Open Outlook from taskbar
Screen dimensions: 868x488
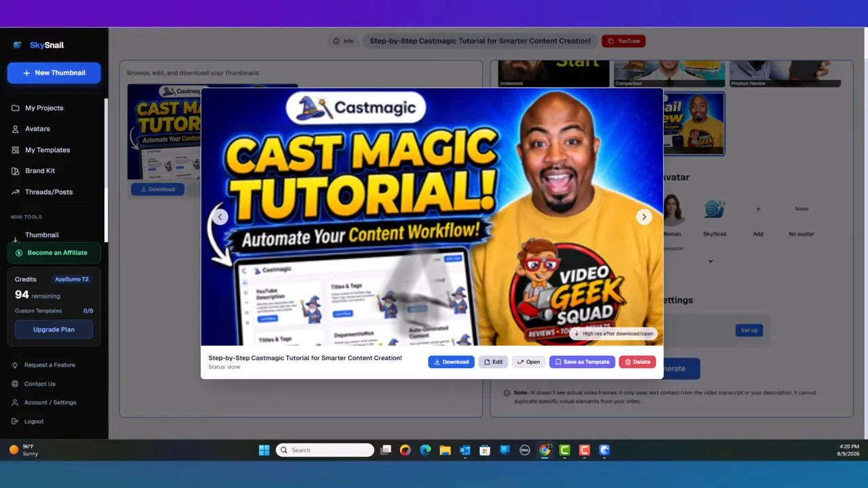coord(465,450)
